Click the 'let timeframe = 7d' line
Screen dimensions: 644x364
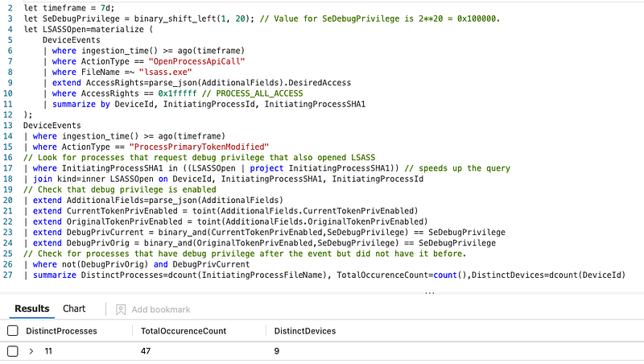click(69, 8)
